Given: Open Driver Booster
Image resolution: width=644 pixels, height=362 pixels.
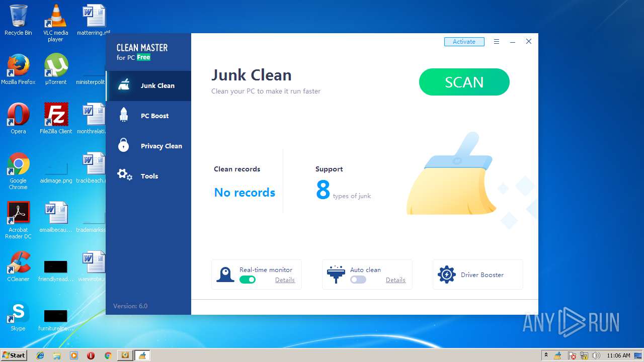Looking at the screenshot, I should tap(477, 275).
